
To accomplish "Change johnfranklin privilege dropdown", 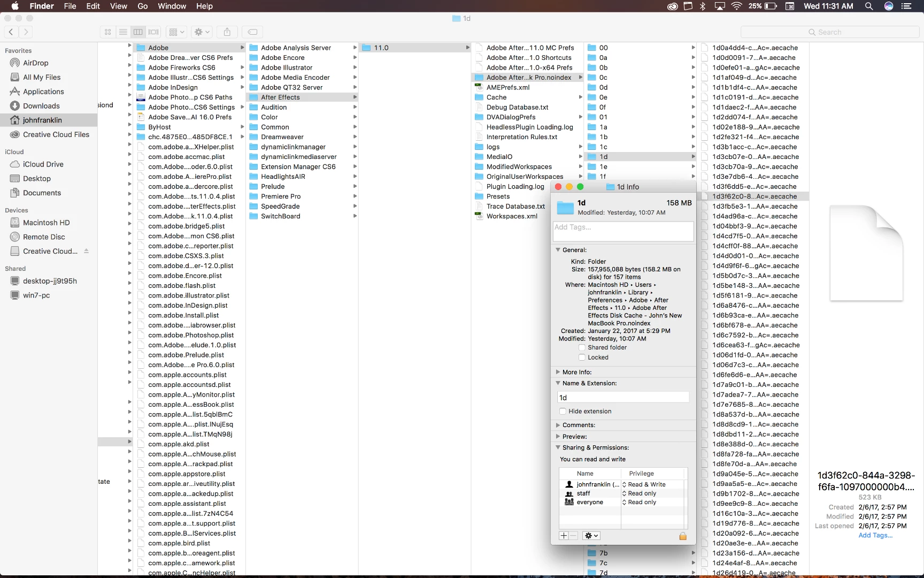I will [x=644, y=484].
